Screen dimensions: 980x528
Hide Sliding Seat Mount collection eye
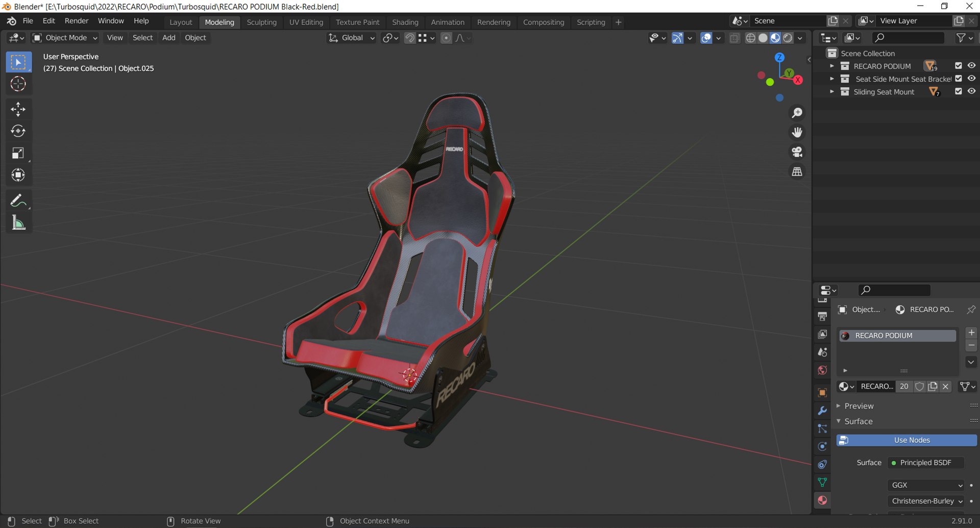971,91
